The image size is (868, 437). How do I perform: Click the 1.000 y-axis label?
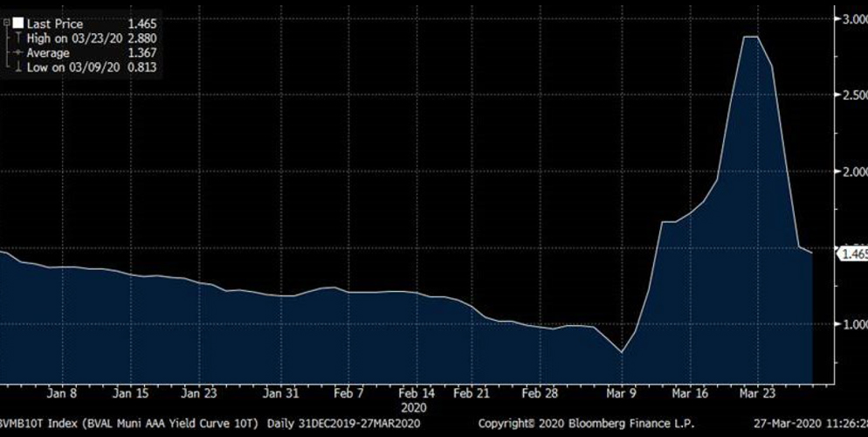(855, 324)
